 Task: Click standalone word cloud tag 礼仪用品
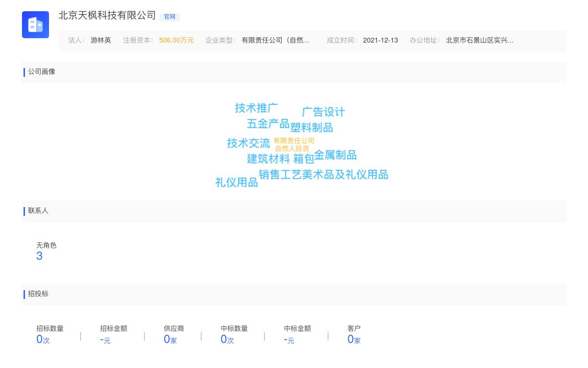237,183
